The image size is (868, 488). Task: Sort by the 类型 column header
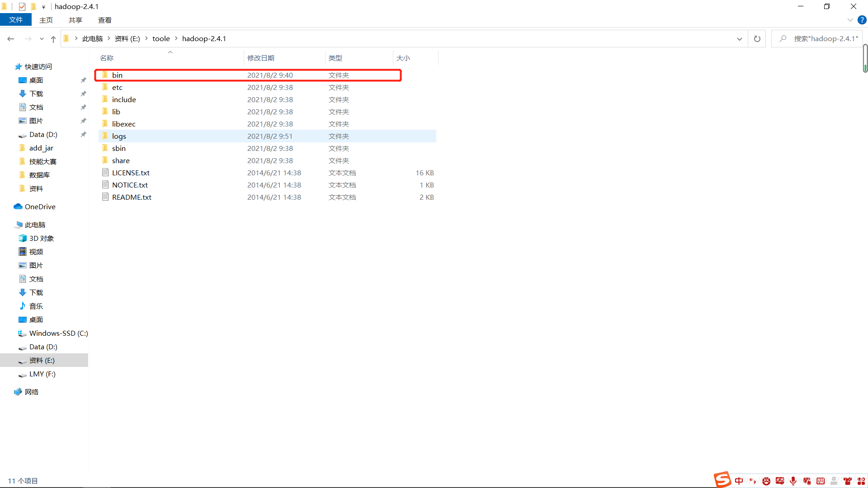coord(335,58)
